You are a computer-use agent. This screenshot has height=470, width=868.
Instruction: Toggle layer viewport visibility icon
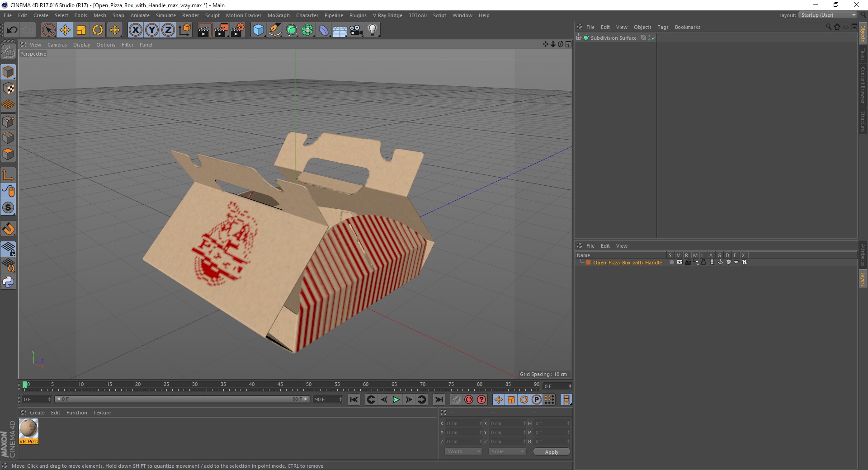point(679,262)
